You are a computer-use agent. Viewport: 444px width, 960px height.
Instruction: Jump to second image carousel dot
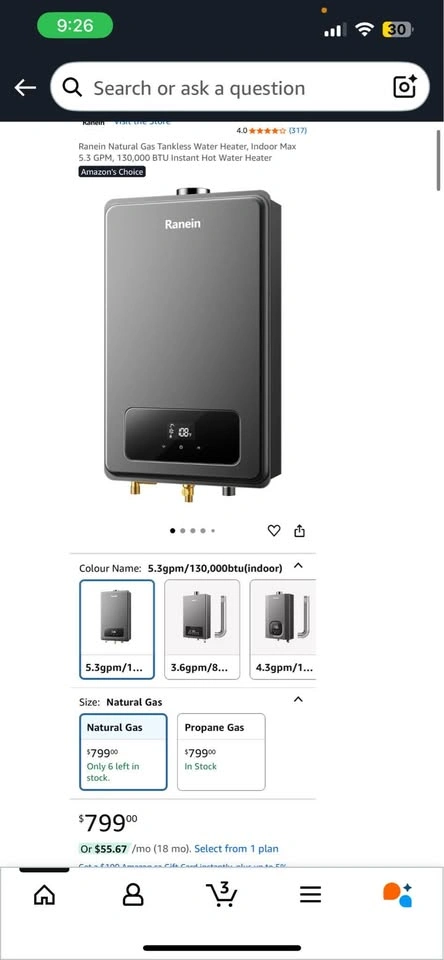click(182, 531)
